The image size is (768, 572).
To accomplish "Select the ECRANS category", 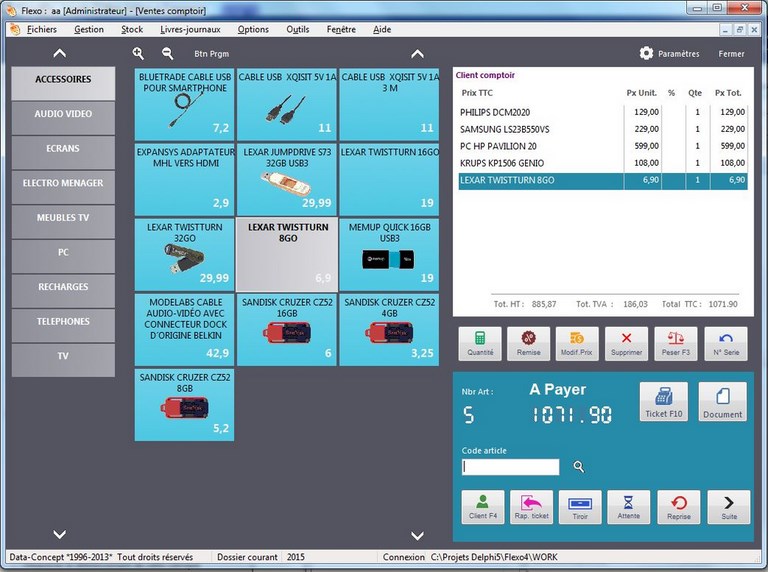I will [63, 153].
